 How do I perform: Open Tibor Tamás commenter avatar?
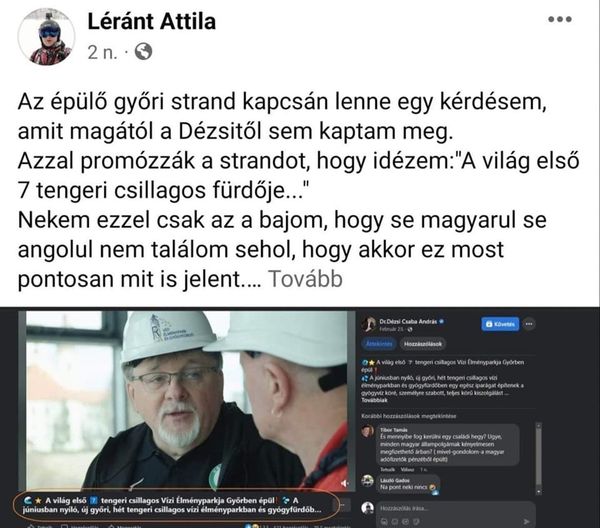[368, 431]
